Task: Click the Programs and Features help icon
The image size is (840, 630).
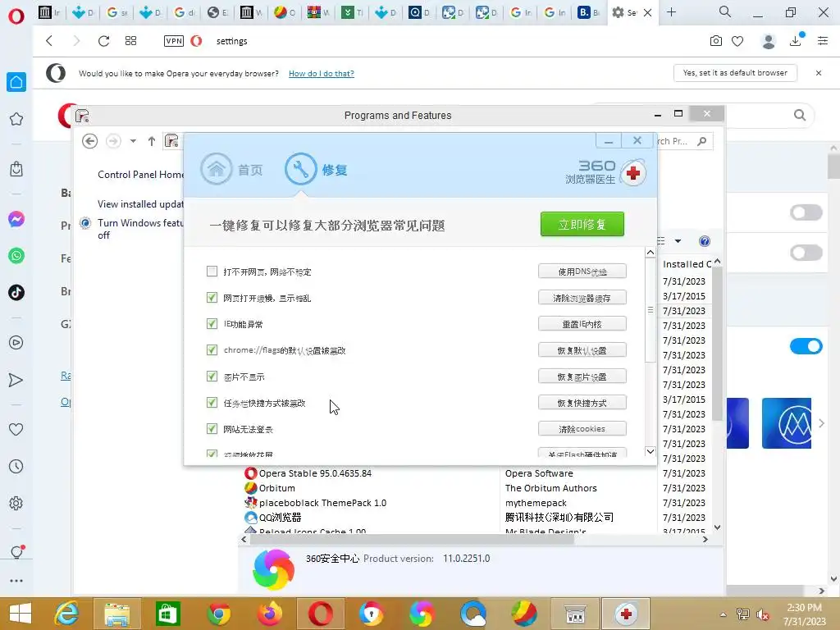Action: pos(705,241)
